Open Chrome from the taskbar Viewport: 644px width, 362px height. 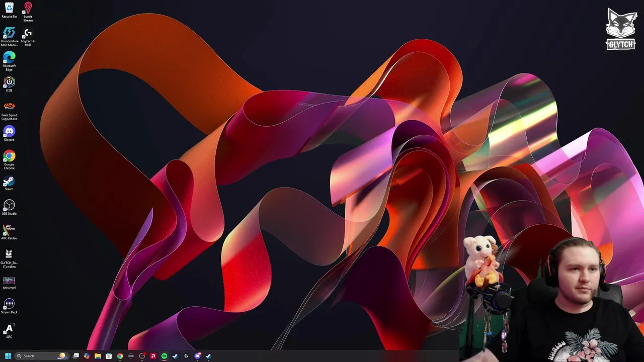(x=120, y=356)
